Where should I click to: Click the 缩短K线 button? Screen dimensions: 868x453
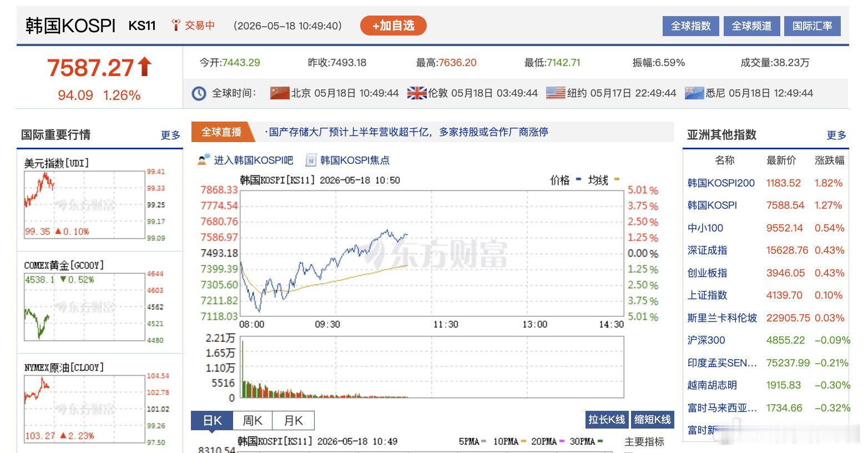click(x=653, y=420)
